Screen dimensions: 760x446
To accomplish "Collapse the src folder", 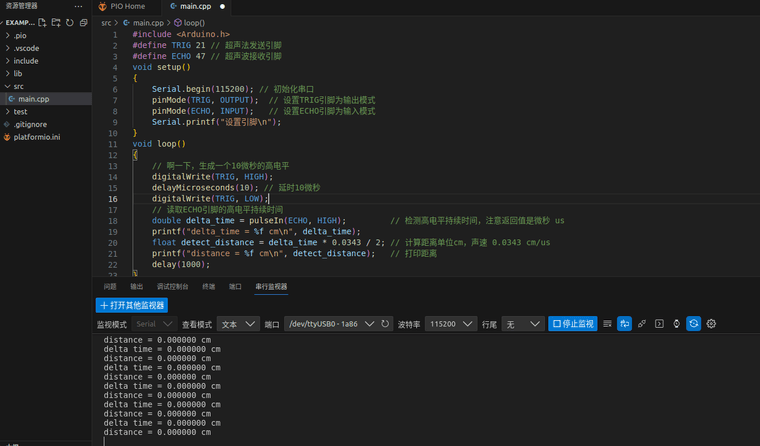I will point(7,86).
